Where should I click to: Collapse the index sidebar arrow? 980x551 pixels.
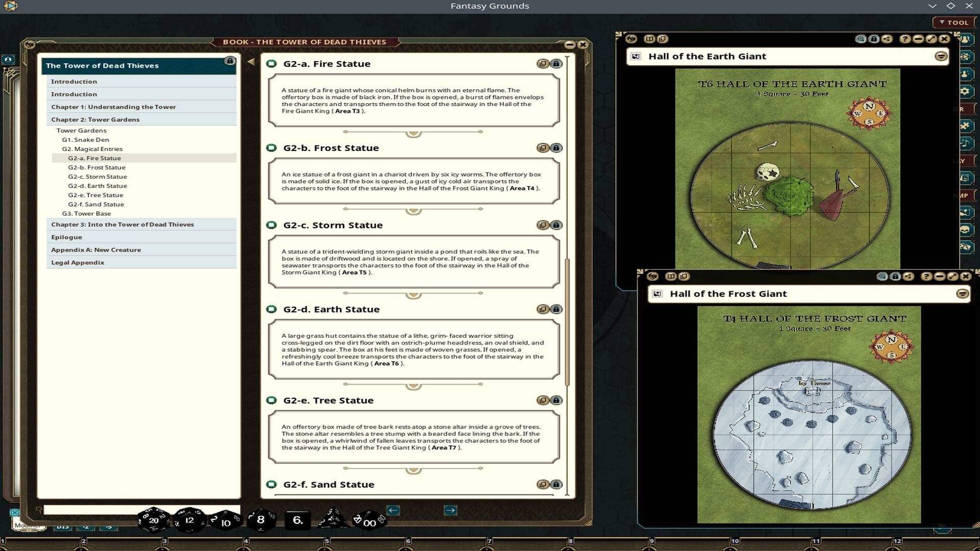coord(251,62)
